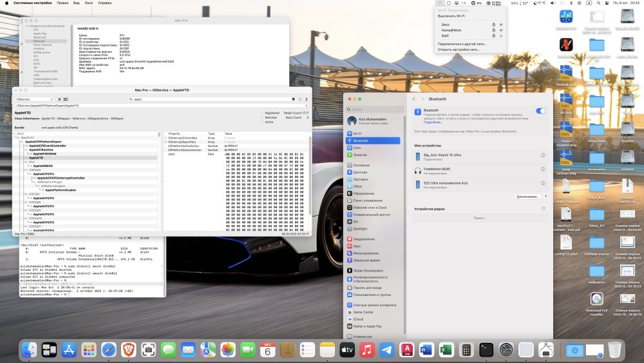Open Энергия settings pane

(x=373, y=155)
